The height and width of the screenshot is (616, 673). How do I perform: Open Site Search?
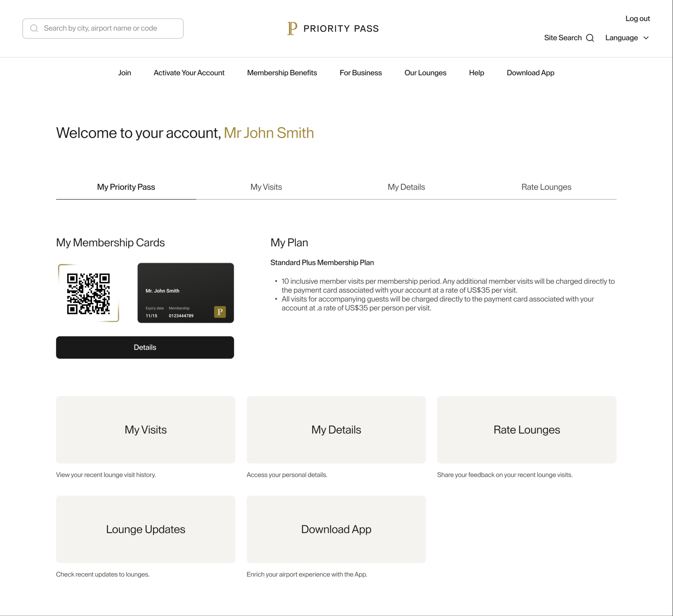(569, 38)
